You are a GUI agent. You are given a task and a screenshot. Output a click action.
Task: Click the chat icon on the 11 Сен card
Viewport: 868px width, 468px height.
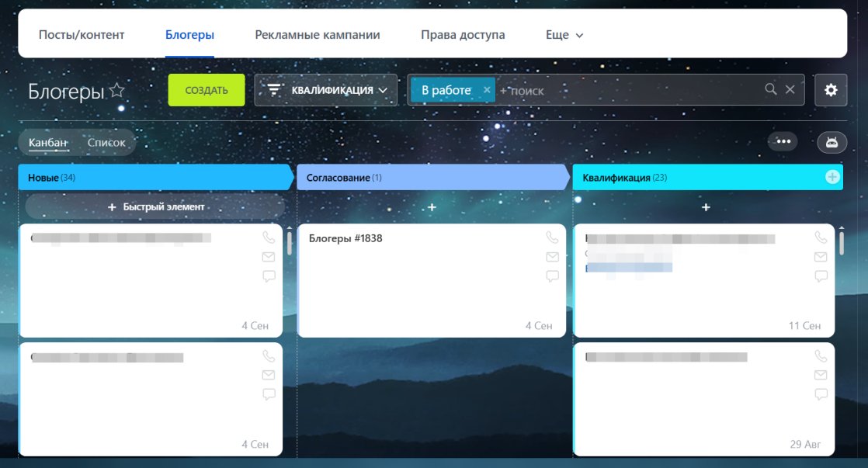click(x=821, y=276)
